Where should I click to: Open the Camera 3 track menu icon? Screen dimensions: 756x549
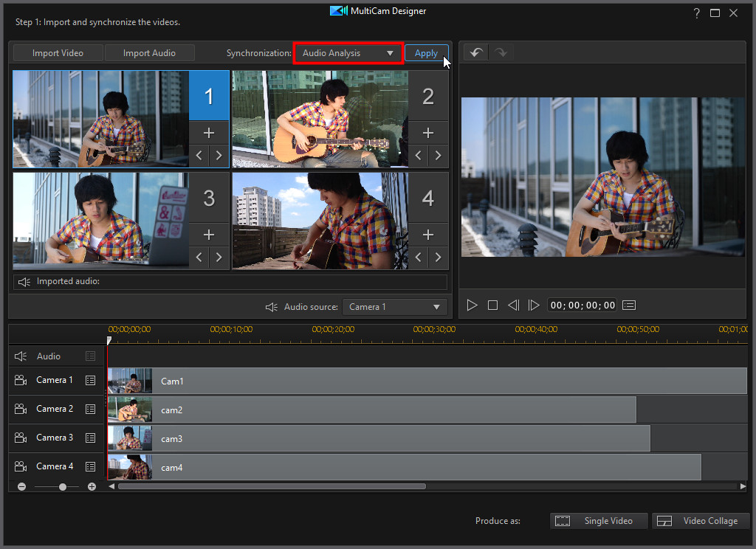pyautogui.click(x=91, y=437)
